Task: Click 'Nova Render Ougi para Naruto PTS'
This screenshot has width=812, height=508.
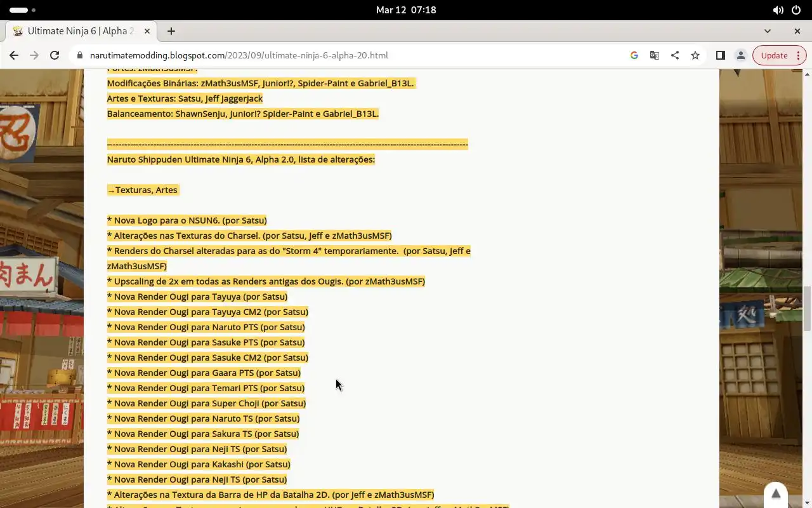Action: 206,327
